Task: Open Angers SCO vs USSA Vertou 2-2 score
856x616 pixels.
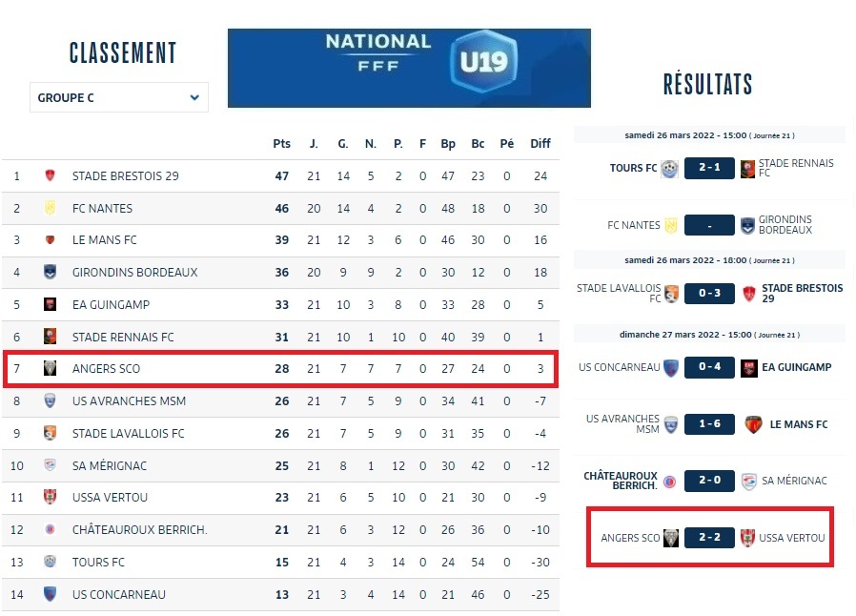Action: [x=709, y=538]
